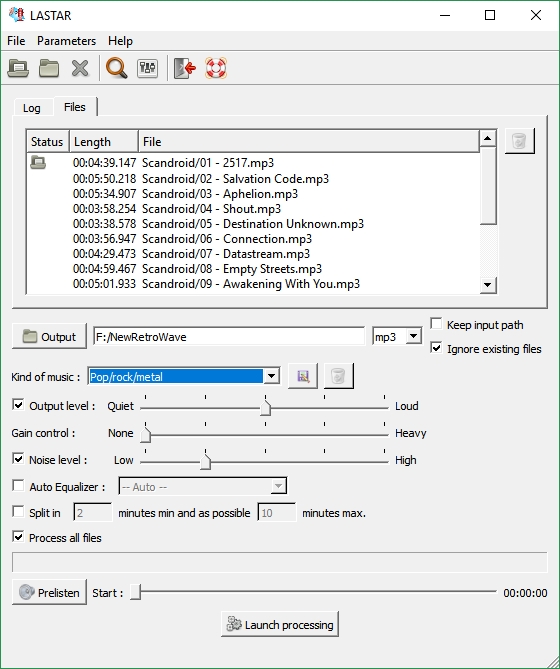Image resolution: width=560 pixels, height=669 pixels.
Task: Click the F:/NewRetroWave output path field
Action: coord(229,337)
